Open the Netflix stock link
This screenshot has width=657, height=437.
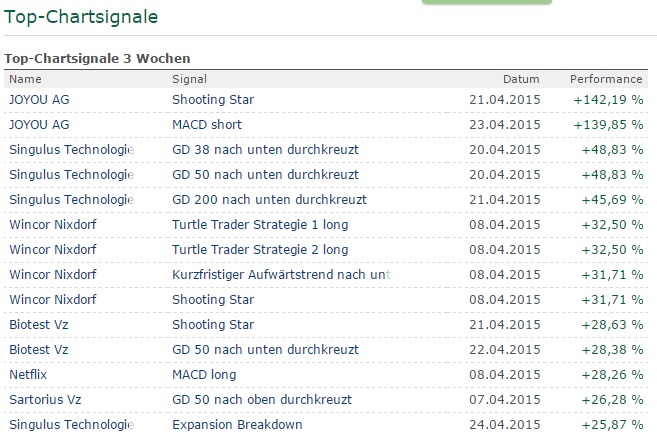click(28, 375)
